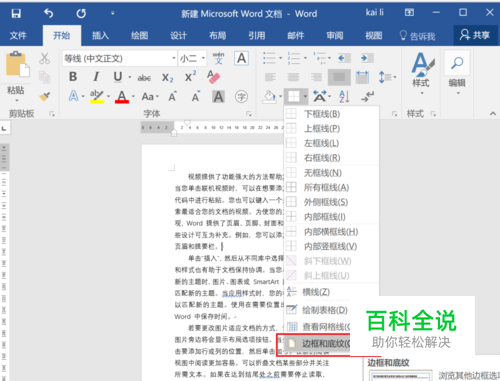
Task: Open the font name combo box
Action: pos(119,59)
